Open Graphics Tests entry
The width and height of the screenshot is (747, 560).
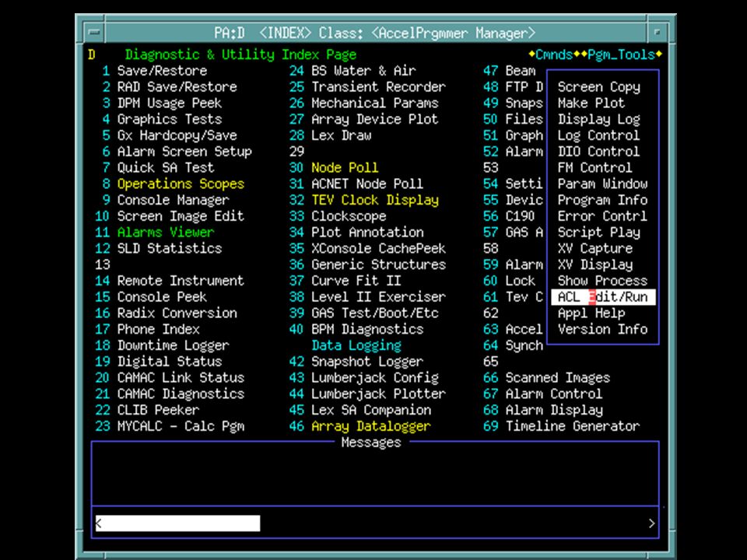click(169, 120)
